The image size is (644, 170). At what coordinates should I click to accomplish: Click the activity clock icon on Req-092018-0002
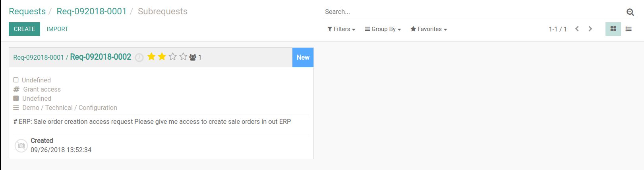[139, 58]
